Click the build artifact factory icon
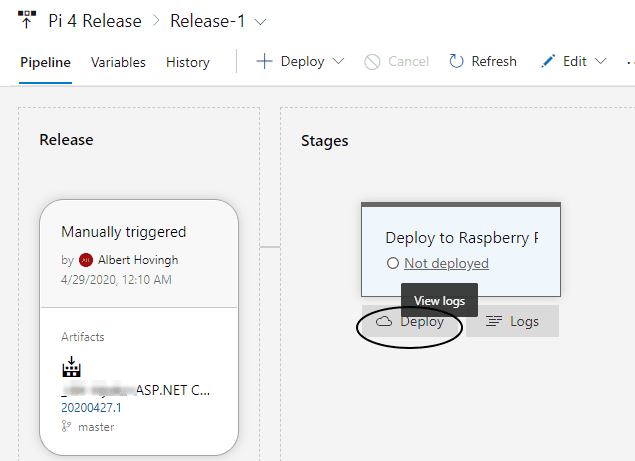635x461 pixels. click(x=71, y=367)
